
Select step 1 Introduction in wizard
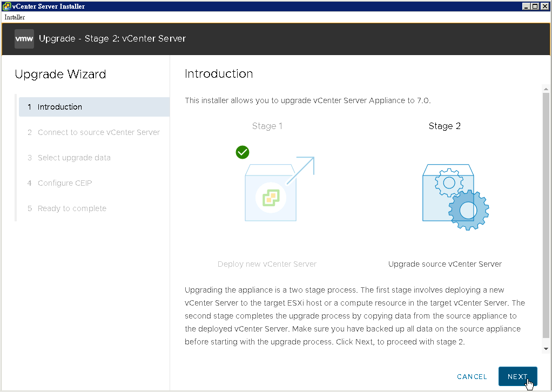(x=95, y=107)
